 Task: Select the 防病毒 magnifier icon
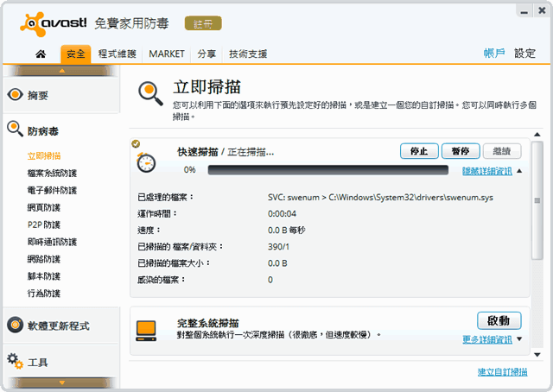tap(16, 129)
